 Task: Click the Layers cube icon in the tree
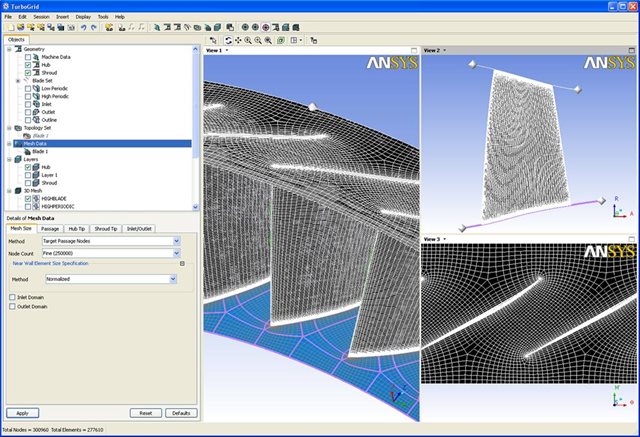click(x=18, y=159)
